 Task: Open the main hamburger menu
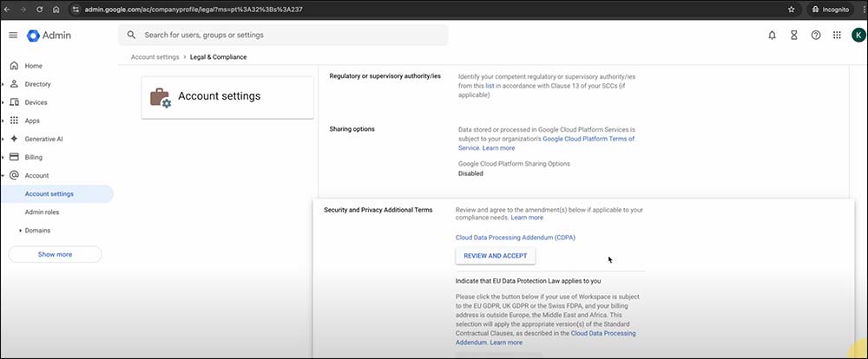tap(13, 35)
